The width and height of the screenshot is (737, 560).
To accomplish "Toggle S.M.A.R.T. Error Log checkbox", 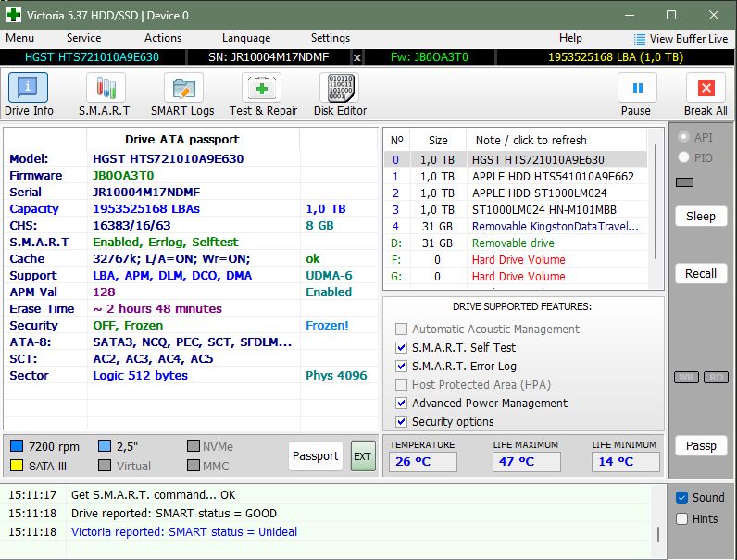I will click(401, 366).
